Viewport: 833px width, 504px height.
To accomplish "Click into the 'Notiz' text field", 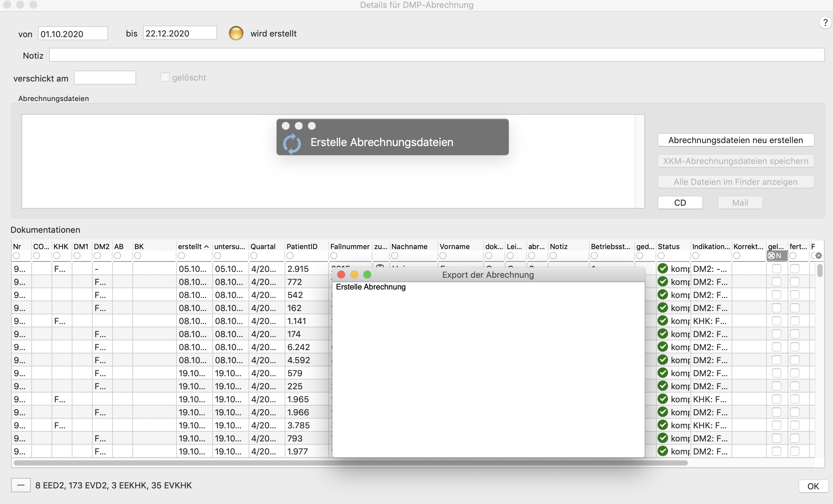I will click(437, 55).
